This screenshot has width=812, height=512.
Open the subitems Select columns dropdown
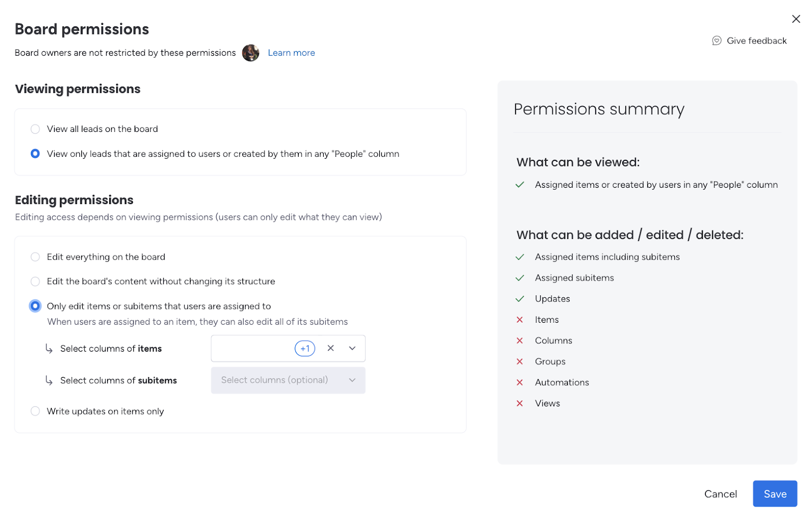tap(288, 380)
